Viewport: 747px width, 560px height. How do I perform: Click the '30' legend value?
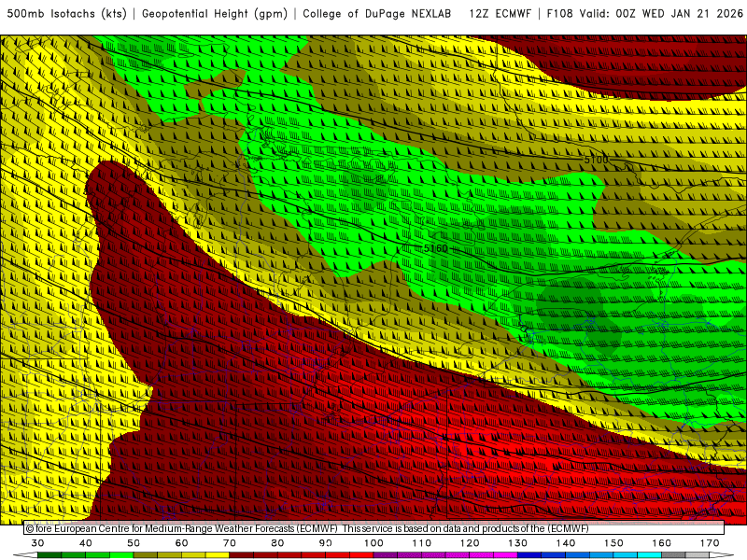click(x=37, y=543)
